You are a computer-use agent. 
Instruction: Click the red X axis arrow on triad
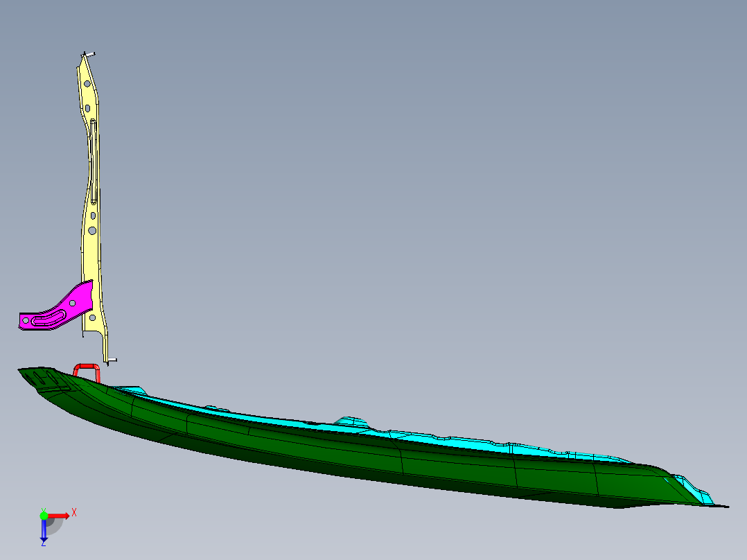point(59,516)
